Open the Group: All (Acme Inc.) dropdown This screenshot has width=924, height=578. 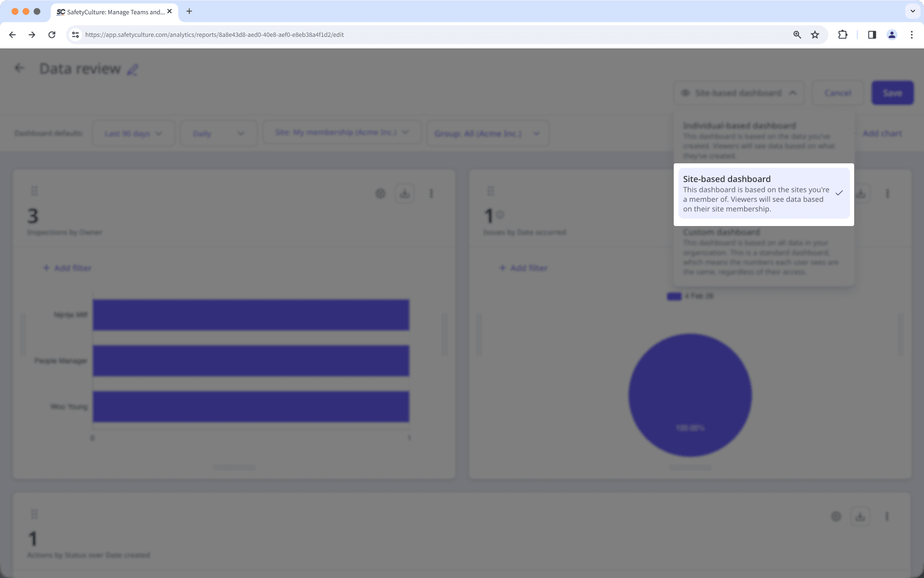(x=487, y=133)
